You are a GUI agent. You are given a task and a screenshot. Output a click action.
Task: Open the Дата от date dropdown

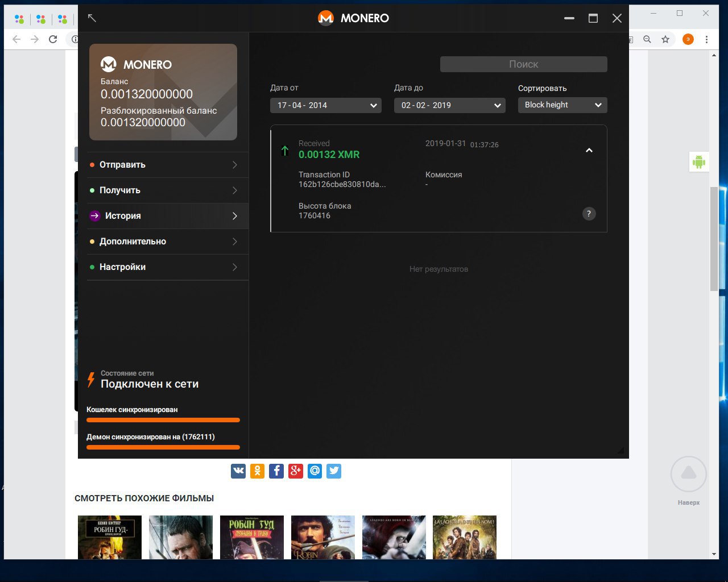point(325,105)
